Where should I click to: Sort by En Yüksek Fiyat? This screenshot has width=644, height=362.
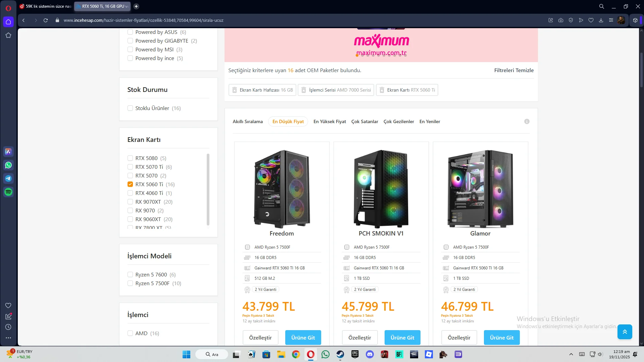pos(330,121)
